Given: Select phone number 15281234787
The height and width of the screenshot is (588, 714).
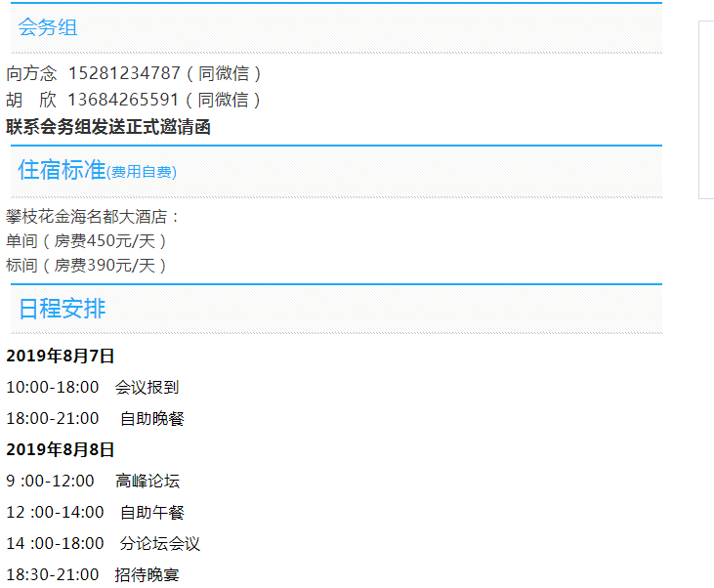Looking at the screenshot, I should [x=124, y=73].
